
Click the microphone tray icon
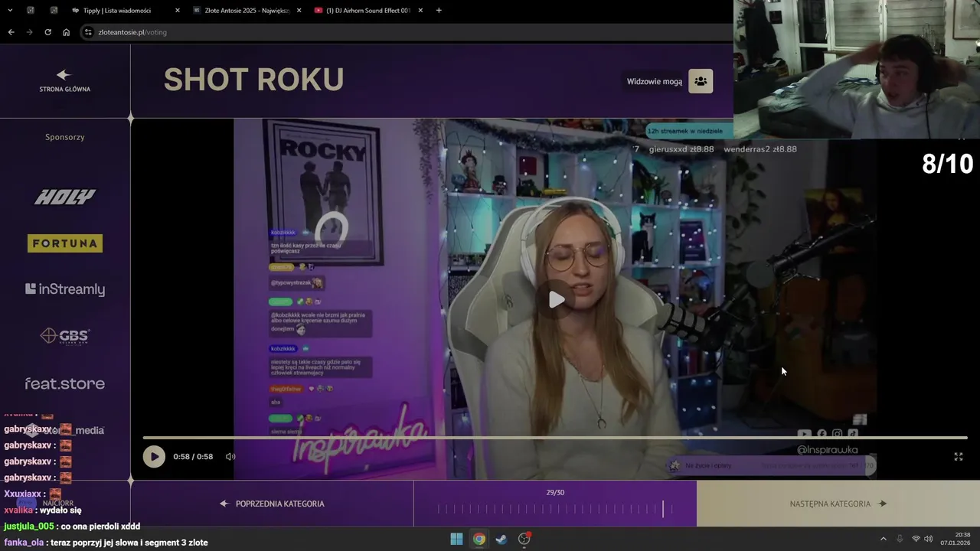tap(900, 539)
